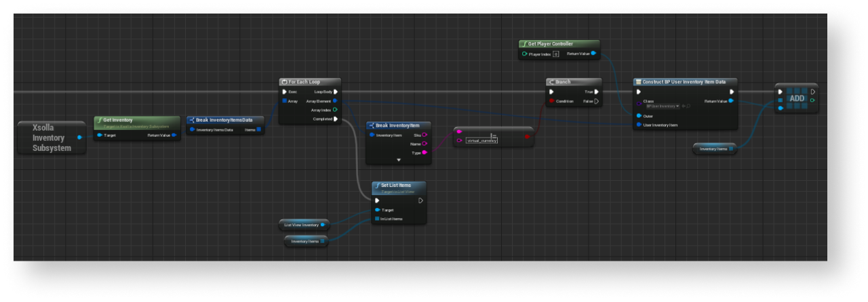Viewport: 868px width, 302px height.
Task: Click the True output pin on Branch node
Action: pyautogui.click(x=597, y=91)
